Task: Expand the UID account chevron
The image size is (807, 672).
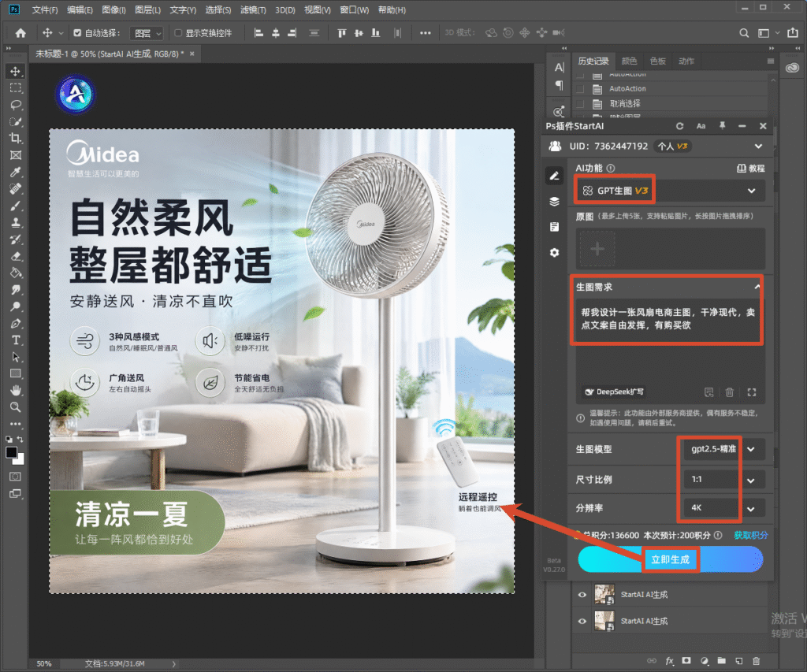Action: [x=758, y=146]
